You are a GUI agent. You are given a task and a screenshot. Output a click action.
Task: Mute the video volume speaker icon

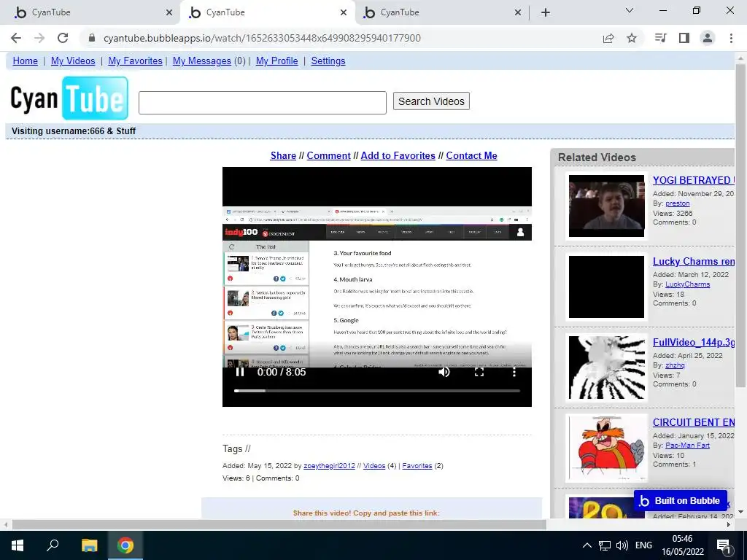(444, 372)
